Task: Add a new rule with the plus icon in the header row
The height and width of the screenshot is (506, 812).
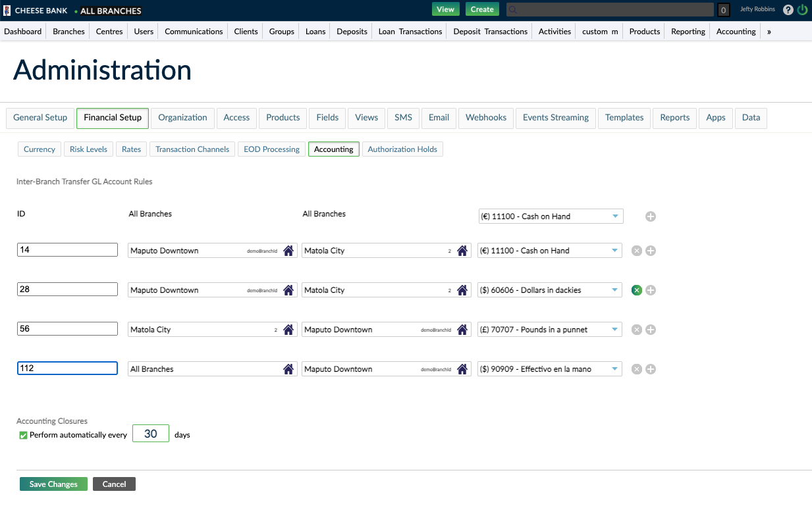Action: tap(651, 216)
